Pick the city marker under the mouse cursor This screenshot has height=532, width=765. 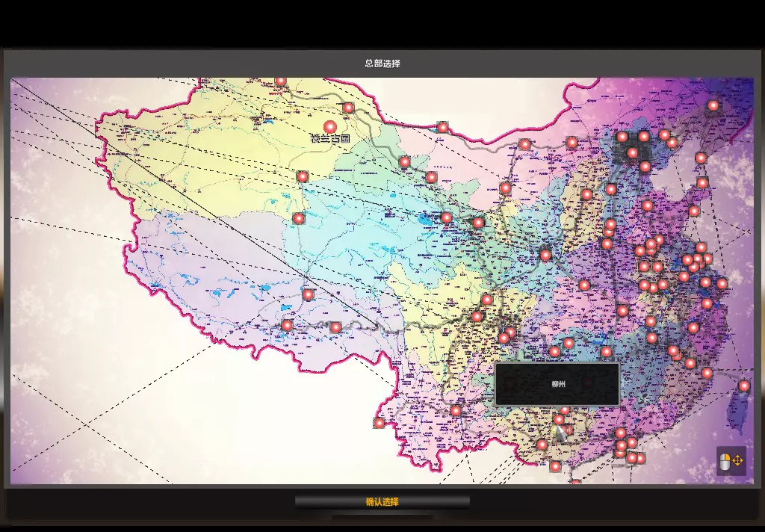pyautogui.click(x=559, y=420)
